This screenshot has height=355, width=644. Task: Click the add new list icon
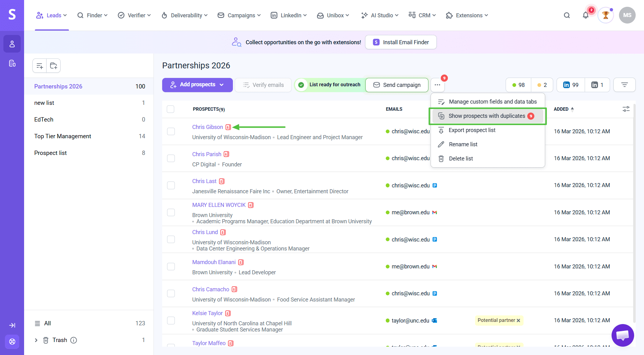pyautogui.click(x=40, y=66)
